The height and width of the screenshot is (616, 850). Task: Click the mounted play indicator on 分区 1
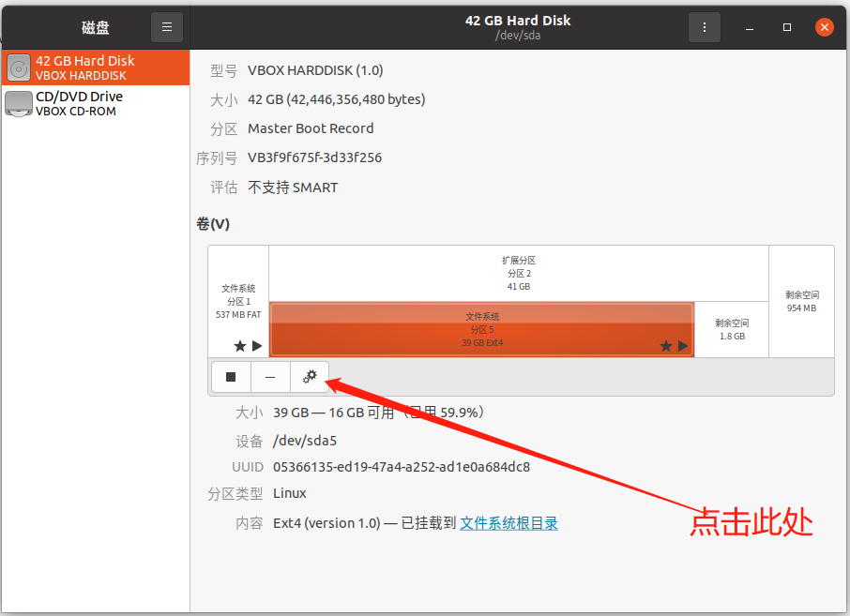[x=255, y=345]
